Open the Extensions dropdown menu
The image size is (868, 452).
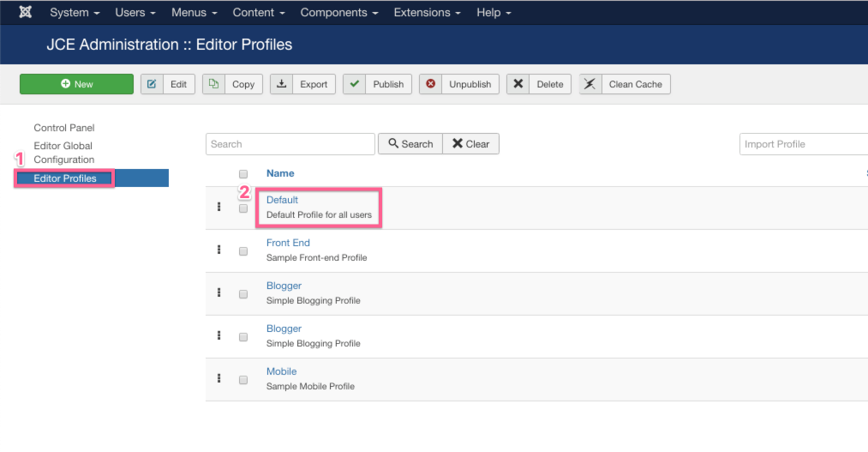(428, 12)
